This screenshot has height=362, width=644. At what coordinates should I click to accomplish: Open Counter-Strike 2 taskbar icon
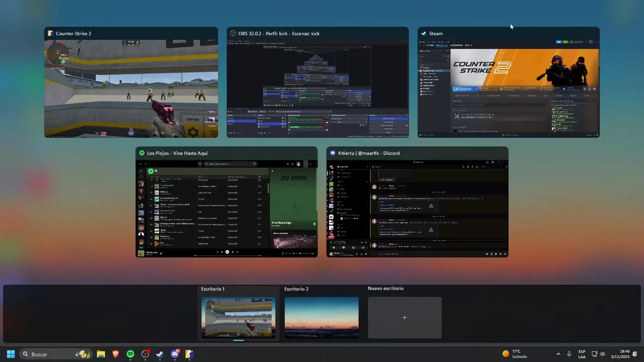(190, 354)
